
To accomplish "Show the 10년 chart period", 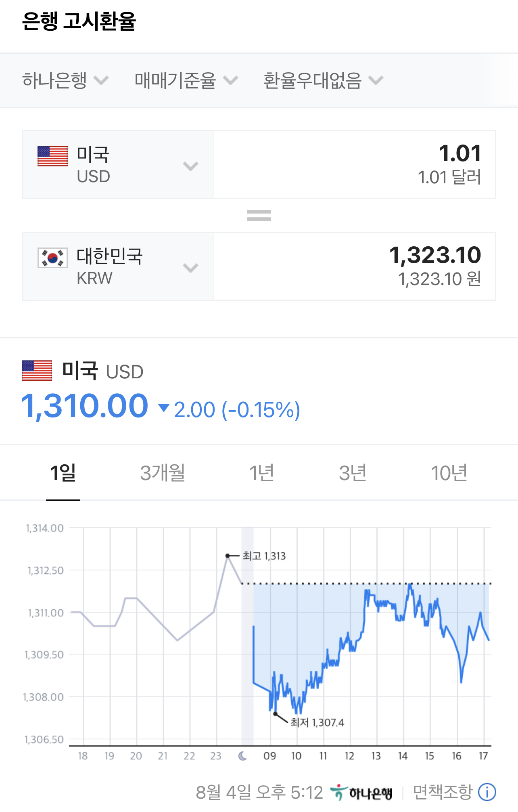I will click(x=449, y=473).
